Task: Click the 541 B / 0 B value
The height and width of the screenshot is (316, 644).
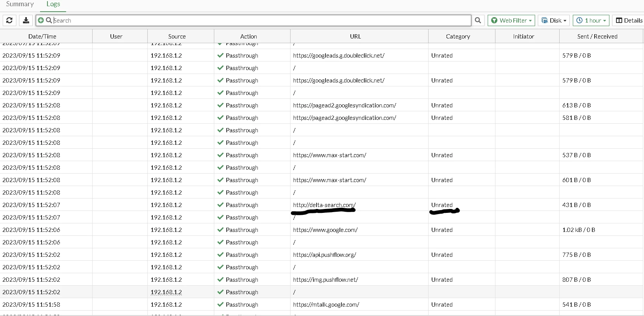Action: (x=577, y=304)
